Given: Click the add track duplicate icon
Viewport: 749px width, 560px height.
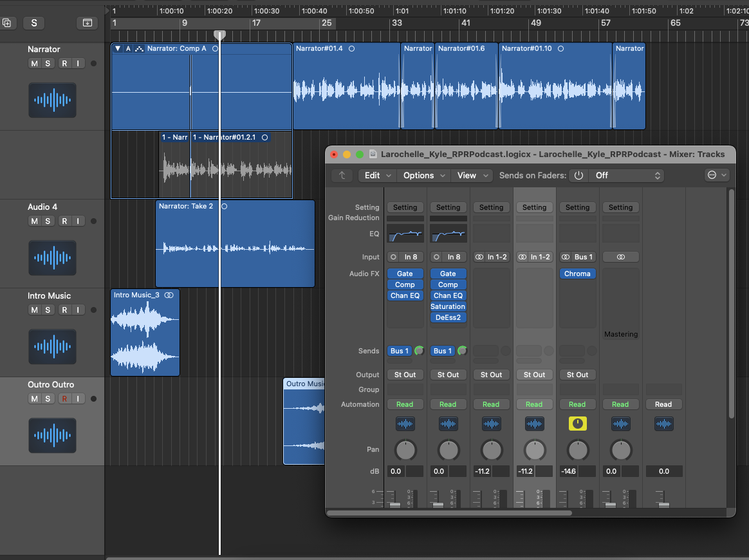Looking at the screenshot, I should [7, 23].
